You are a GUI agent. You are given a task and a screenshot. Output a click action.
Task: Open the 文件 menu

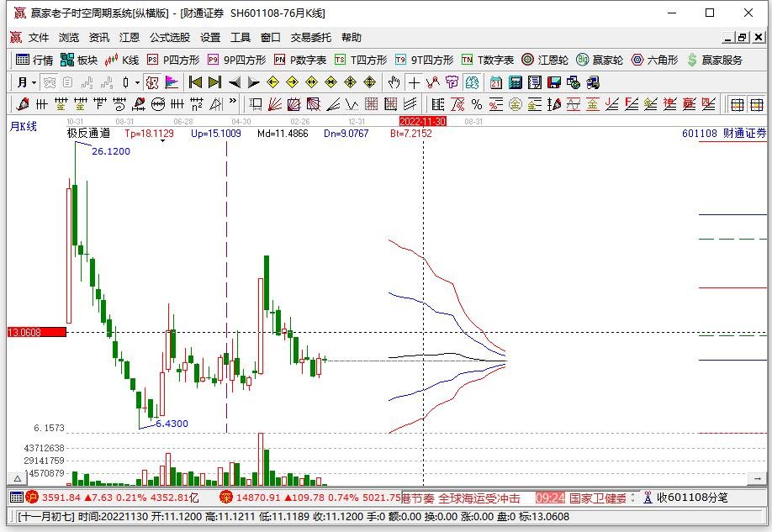39,38
